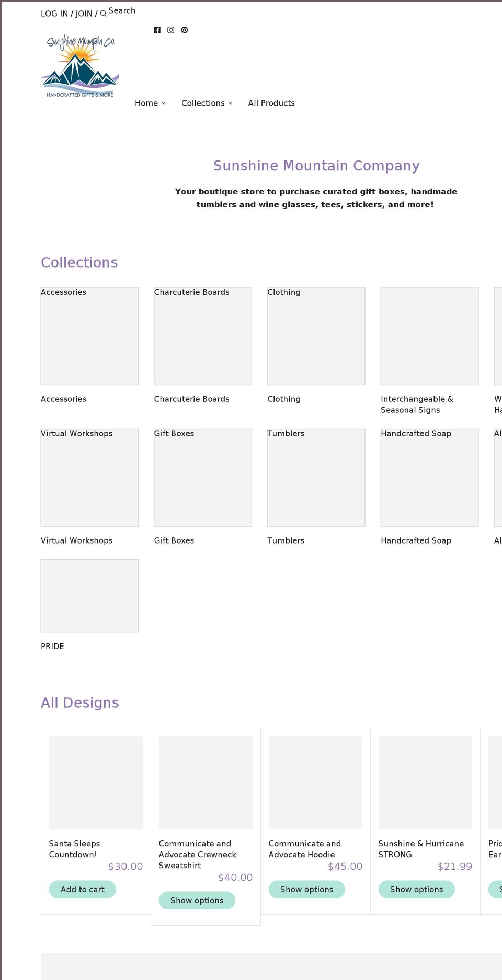502x980 pixels.
Task: Click the Sunshine Mountain Company heading
Action: [316, 166]
